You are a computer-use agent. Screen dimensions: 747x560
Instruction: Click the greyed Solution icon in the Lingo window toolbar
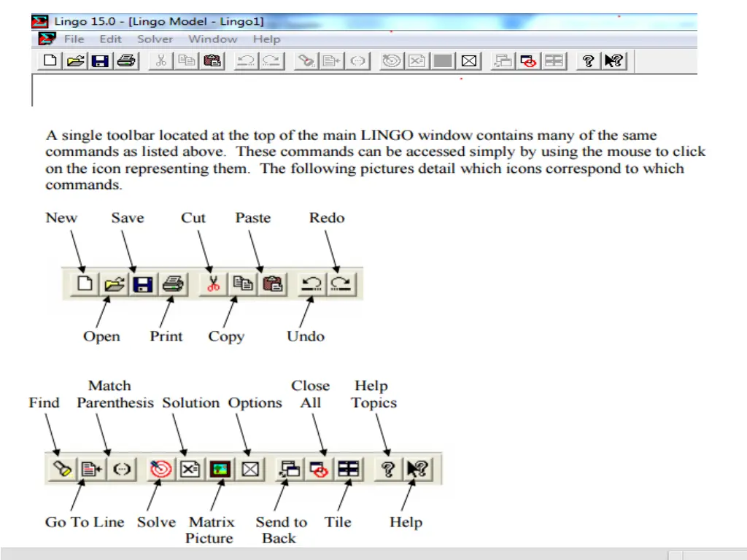click(x=417, y=61)
